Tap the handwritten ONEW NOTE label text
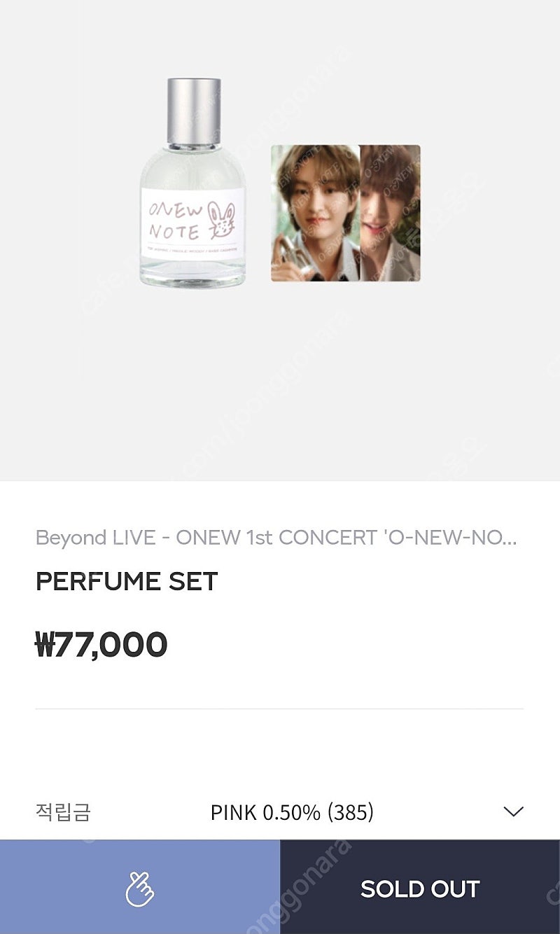This screenshot has height=934, width=560. 175,220
